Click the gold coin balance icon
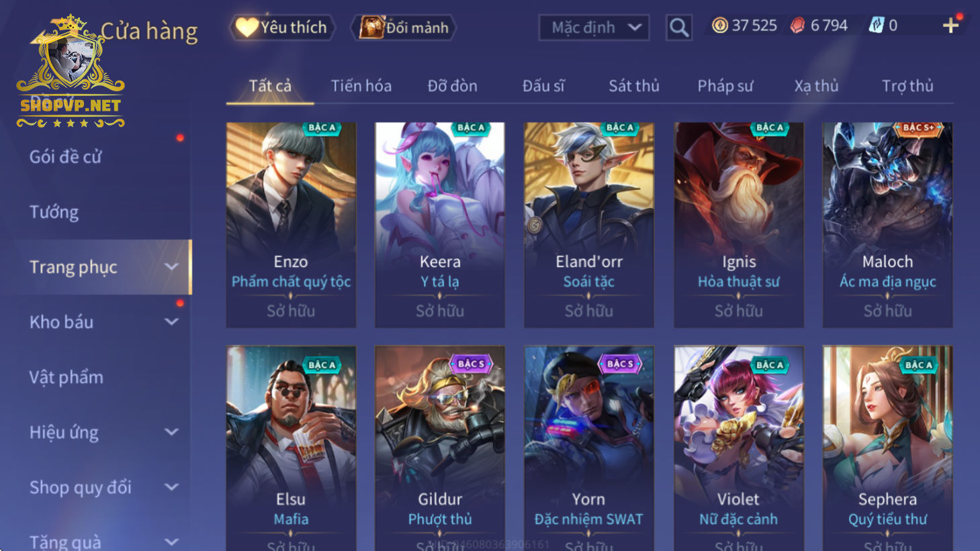 (x=719, y=26)
